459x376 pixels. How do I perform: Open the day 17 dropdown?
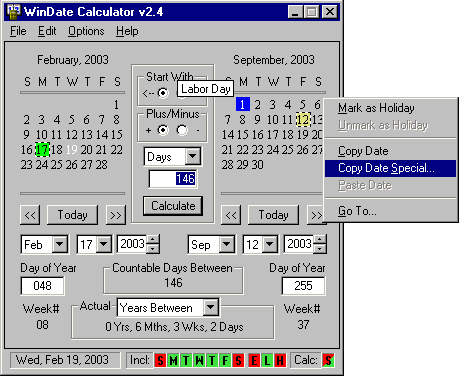coord(104,244)
